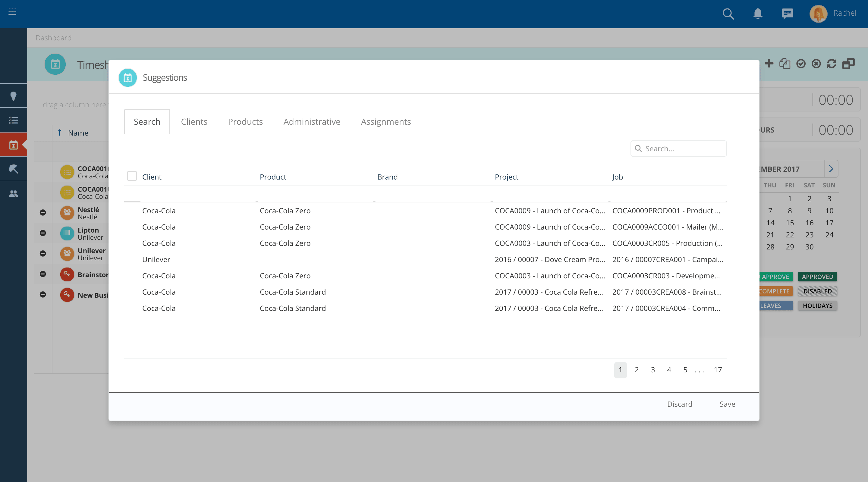868x482 pixels.
Task: Click the Brainstorm row key icon
Action: [67, 274]
